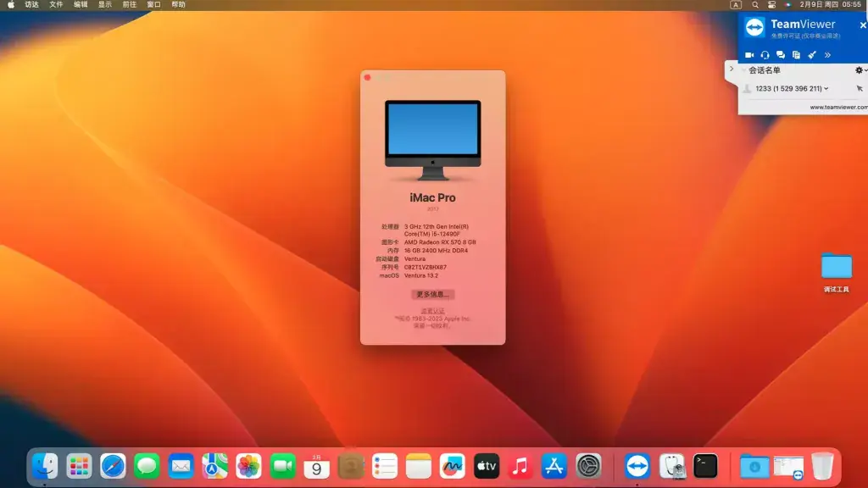Open input source 'A' menu bar icon
This screenshot has height=488, width=868.
pyautogui.click(x=736, y=4)
